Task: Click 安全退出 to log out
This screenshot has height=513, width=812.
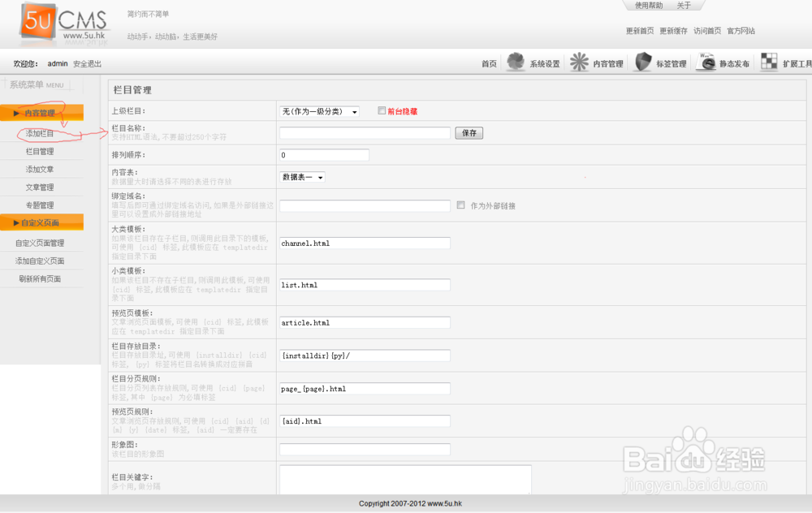Action: [x=87, y=63]
